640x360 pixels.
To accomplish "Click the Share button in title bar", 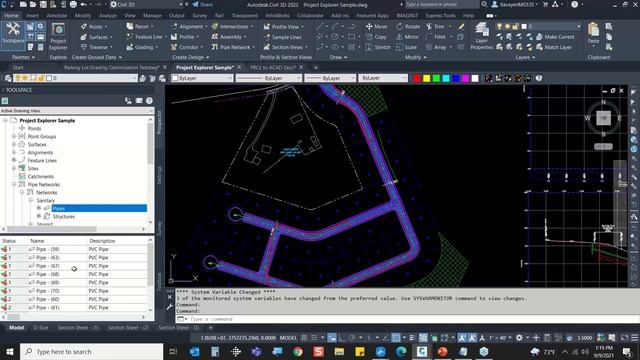I will pos(202,4).
